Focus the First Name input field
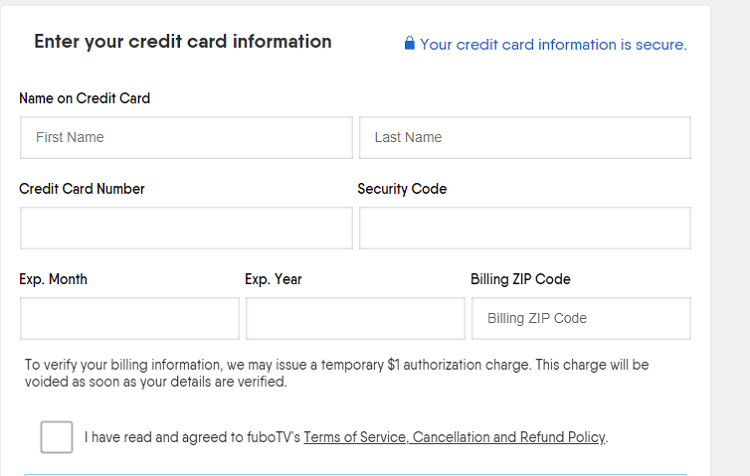 [186, 137]
